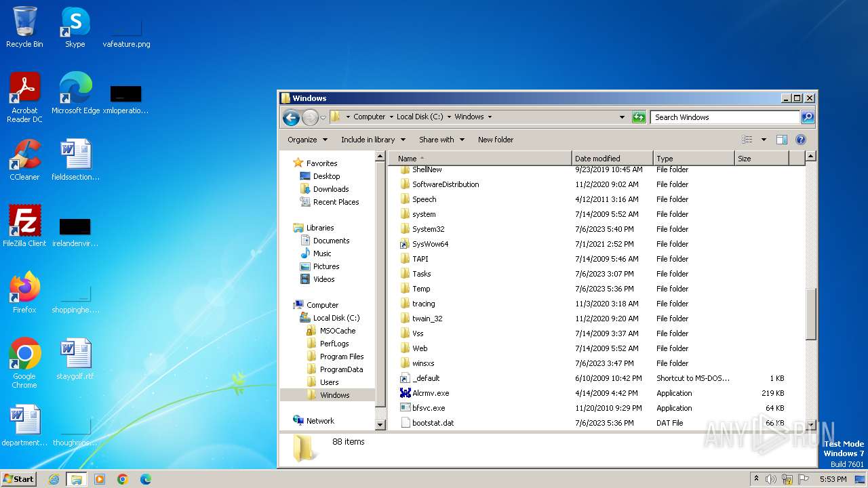Select Music library in navigation pane
This screenshot has height=488, width=868.
(x=315, y=253)
